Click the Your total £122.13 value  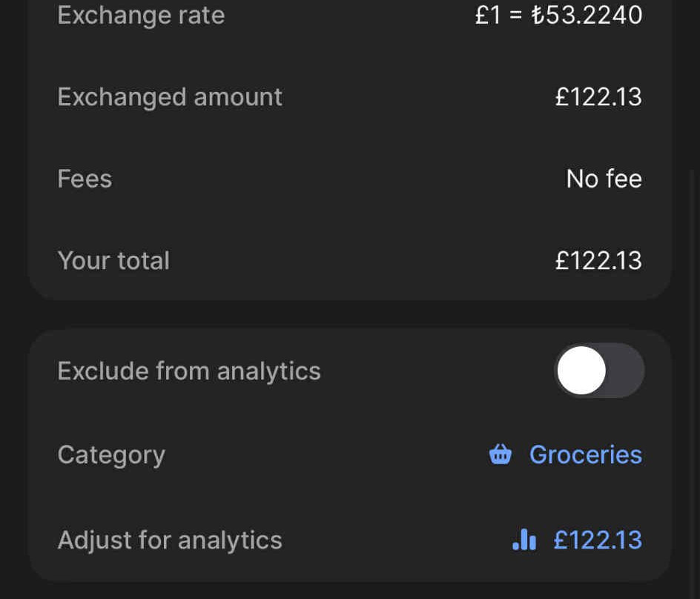[x=598, y=260]
